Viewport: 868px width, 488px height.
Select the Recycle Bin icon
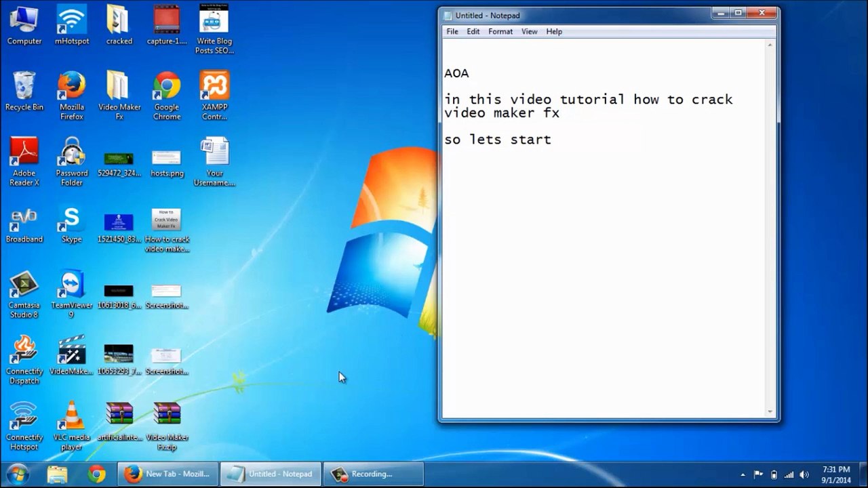pyautogui.click(x=24, y=91)
